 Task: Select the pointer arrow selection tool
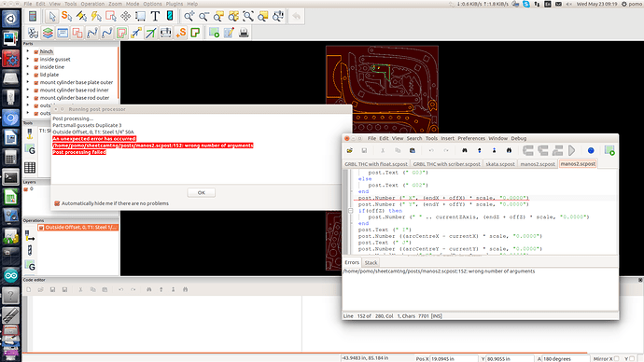tap(51, 16)
